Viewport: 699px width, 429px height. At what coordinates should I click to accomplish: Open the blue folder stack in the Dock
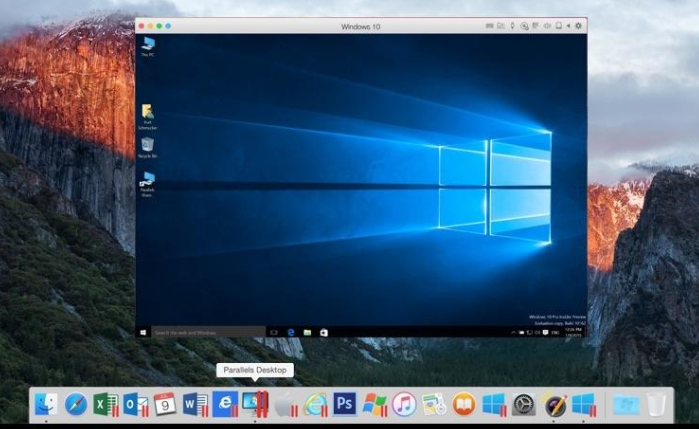pyautogui.click(x=626, y=405)
